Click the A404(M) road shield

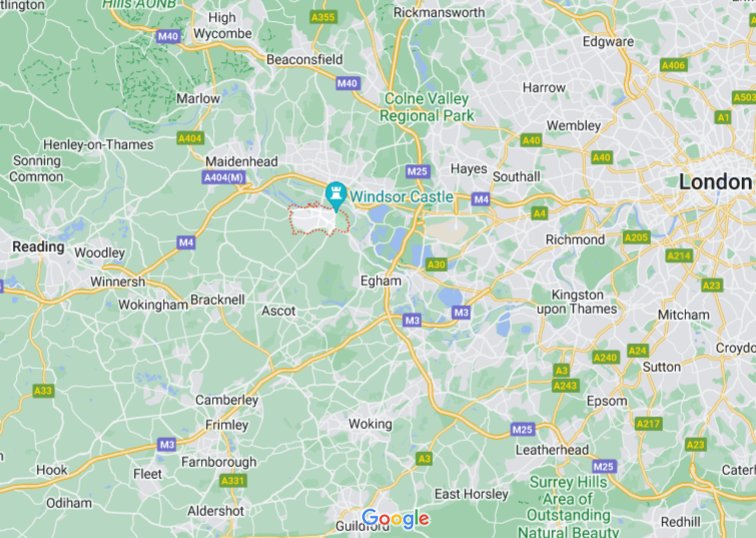pos(224,177)
